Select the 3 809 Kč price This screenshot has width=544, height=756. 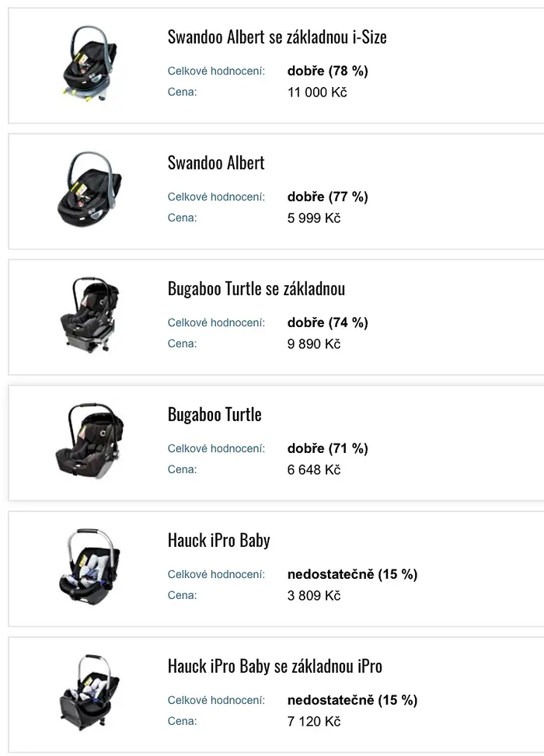(313, 595)
